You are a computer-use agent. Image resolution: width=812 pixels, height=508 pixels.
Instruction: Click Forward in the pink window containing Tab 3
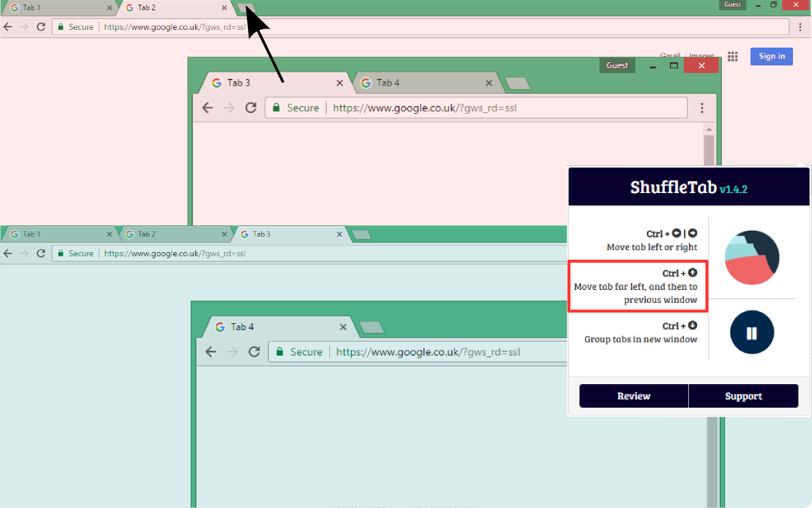pos(229,108)
